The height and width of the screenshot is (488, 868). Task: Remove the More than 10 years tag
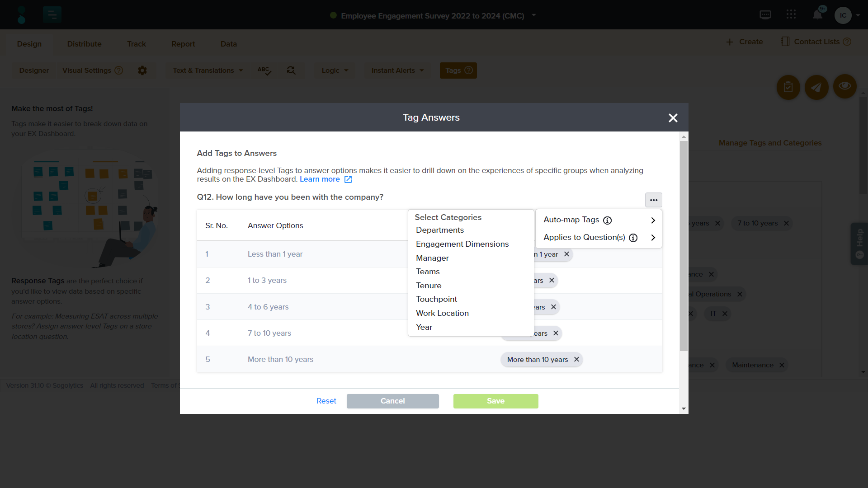tap(576, 360)
